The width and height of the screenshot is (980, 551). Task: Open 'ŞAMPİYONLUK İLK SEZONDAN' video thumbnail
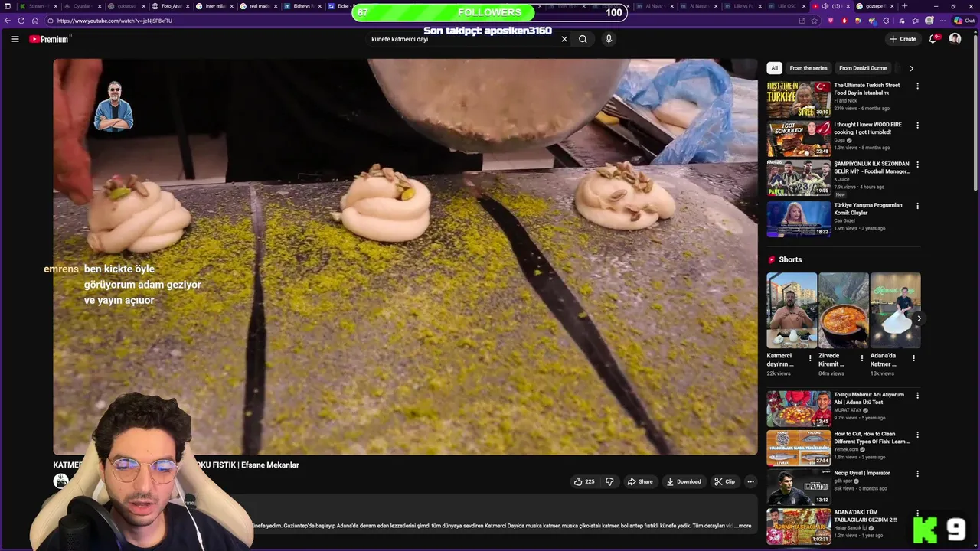coord(799,178)
